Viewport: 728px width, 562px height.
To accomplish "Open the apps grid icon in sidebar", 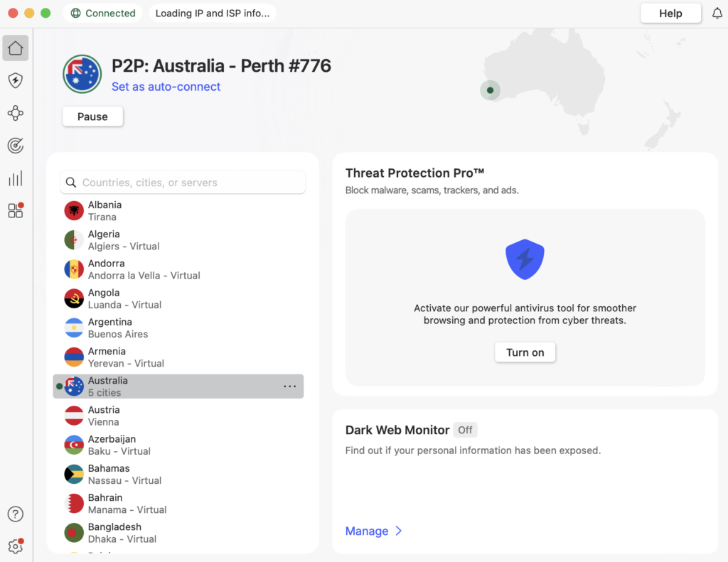I will click(x=16, y=211).
